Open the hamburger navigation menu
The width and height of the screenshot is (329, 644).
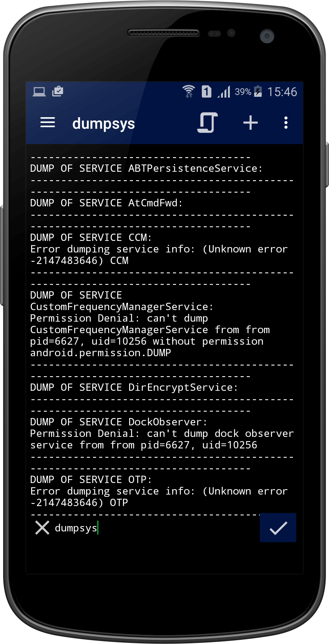(x=48, y=123)
